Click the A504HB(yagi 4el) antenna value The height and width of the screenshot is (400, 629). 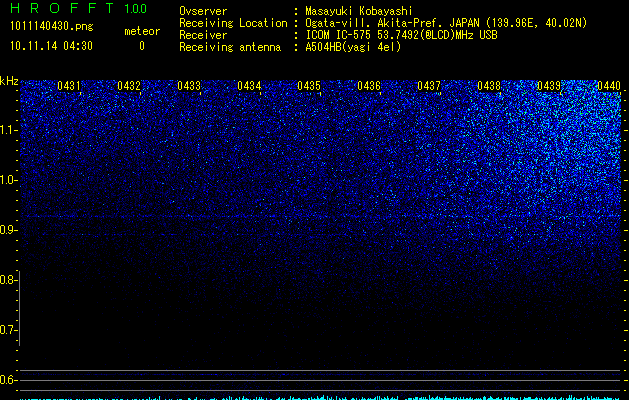[353, 47]
